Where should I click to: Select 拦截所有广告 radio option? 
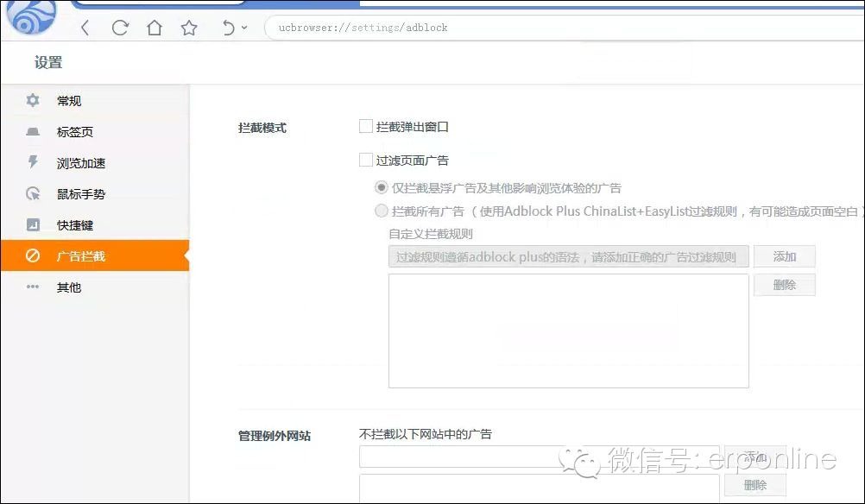point(382,211)
